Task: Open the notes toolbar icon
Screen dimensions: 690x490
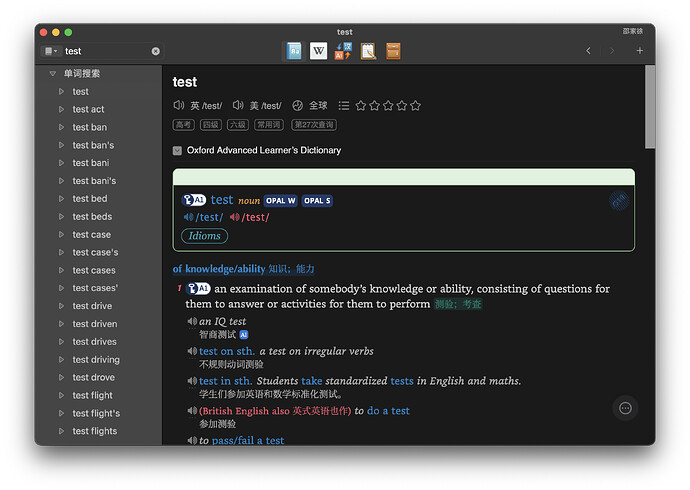Action: click(x=368, y=51)
